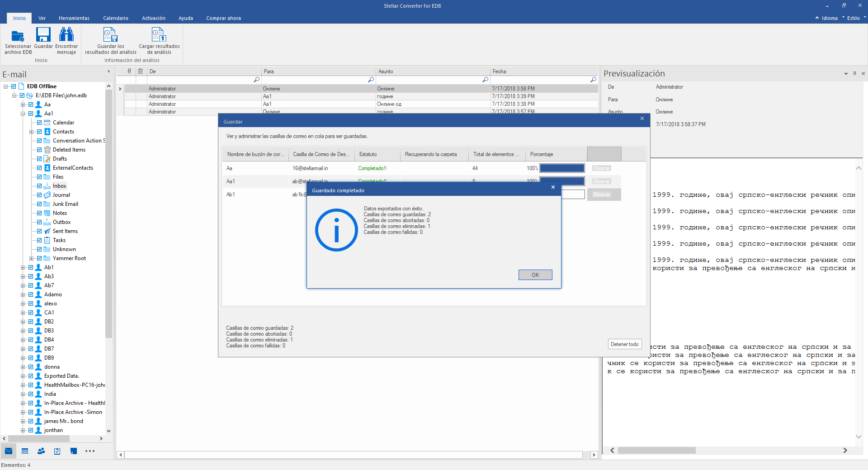Image resolution: width=868 pixels, height=470 pixels.
Task: Select the Drafts folder
Action: (60, 159)
